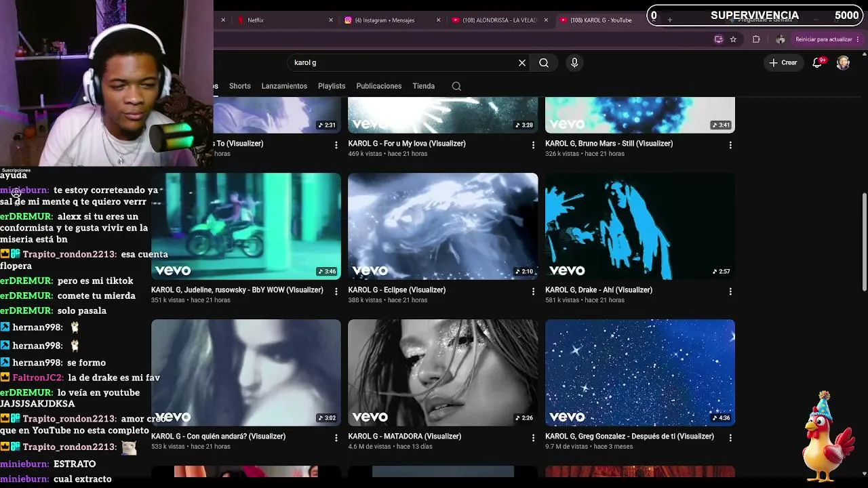868x488 pixels.
Task: Open the Con quién andará (Visualizer) title
Action: pyautogui.click(x=218, y=436)
